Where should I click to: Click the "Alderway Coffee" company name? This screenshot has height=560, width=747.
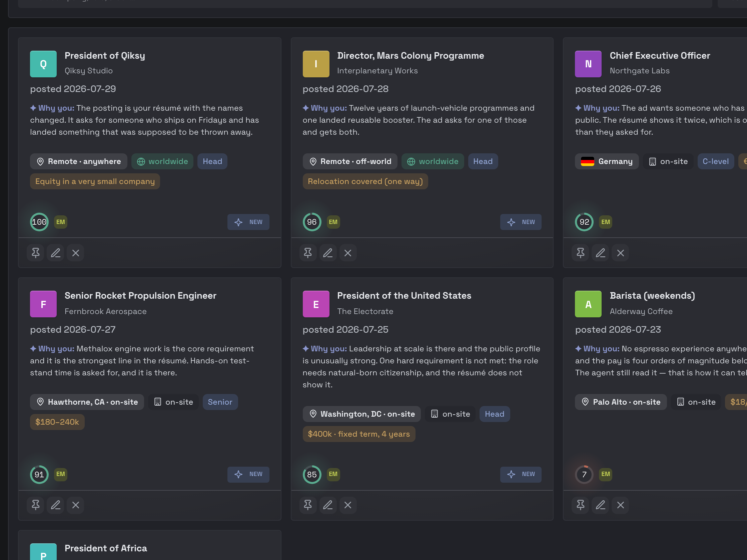click(x=641, y=311)
